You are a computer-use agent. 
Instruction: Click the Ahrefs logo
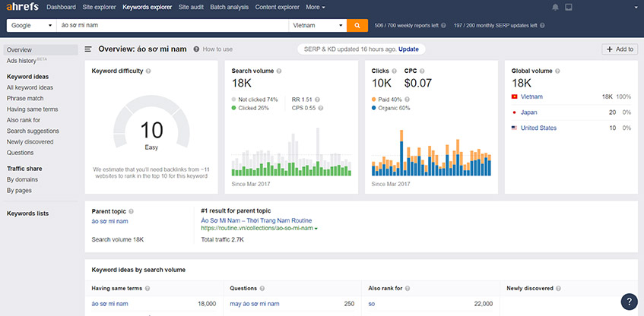pos(22,7)
